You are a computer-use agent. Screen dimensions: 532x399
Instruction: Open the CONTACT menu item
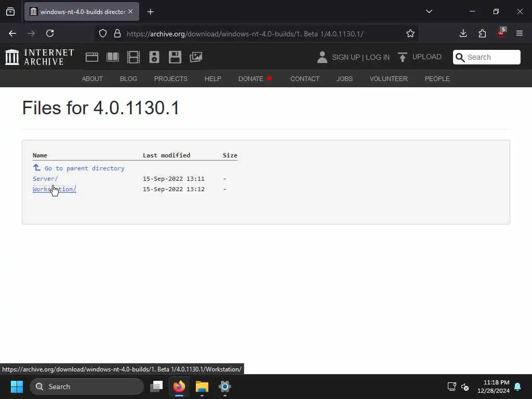pyautogui.click(x=305, y=79)
